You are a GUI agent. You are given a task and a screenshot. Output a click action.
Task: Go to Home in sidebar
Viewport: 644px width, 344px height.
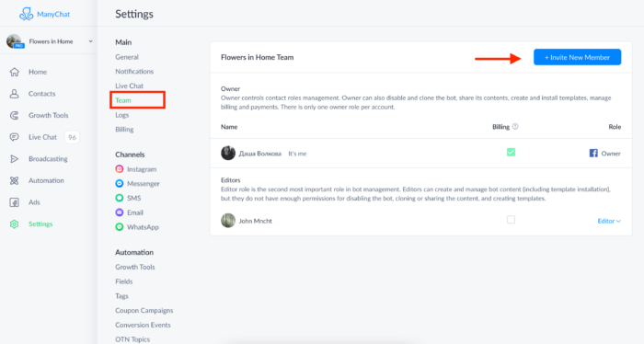pyautogui.click(x=38, y=72)
